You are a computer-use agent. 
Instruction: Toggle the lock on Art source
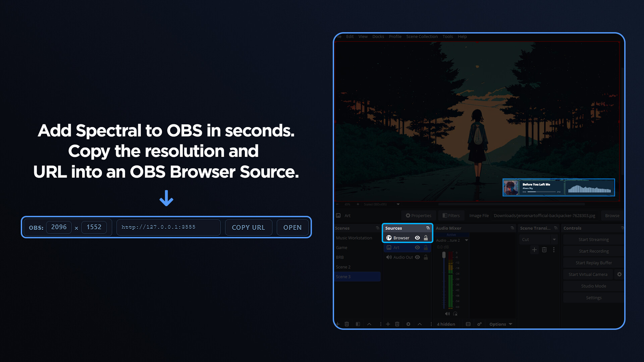pos(426,247)
